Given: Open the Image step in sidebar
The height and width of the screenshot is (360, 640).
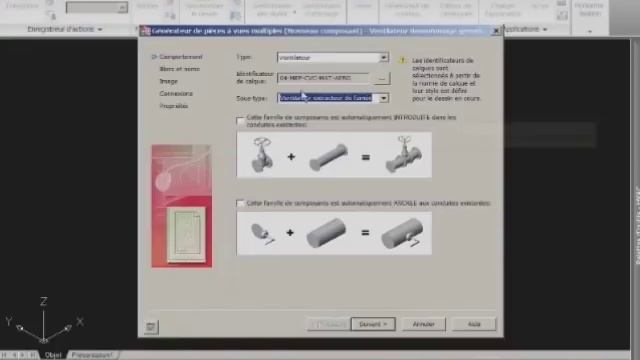Looking at the screenshot, I should pyautogui.click(x=169, y=81).
